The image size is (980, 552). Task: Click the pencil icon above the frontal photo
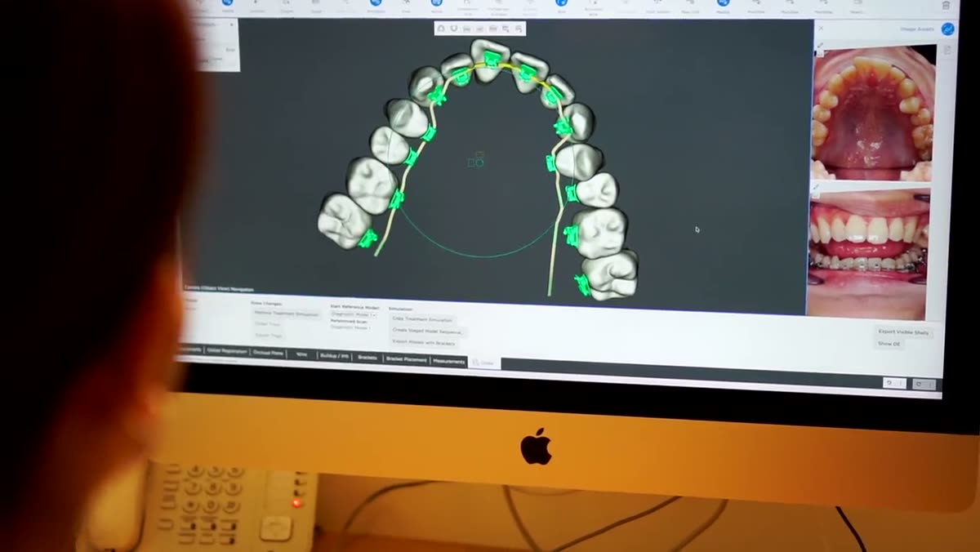(816, 188)
